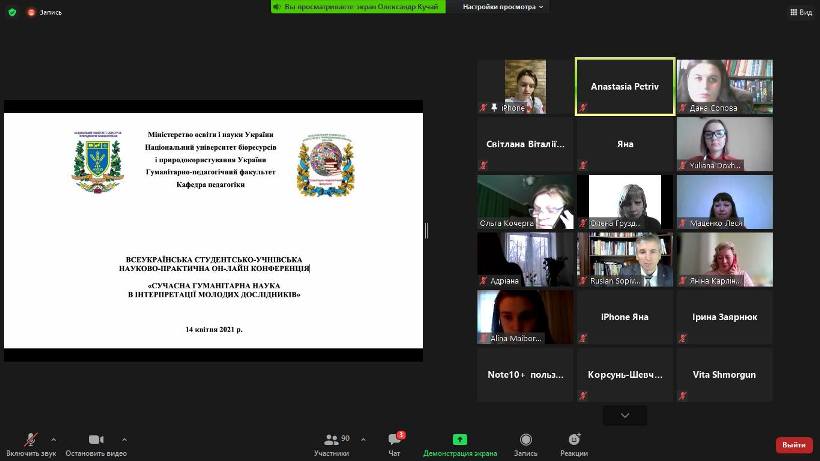The height and width of the screenshot is (461, 820).
Task: Open the Чат chat panel
Action: tap(394, 445)
